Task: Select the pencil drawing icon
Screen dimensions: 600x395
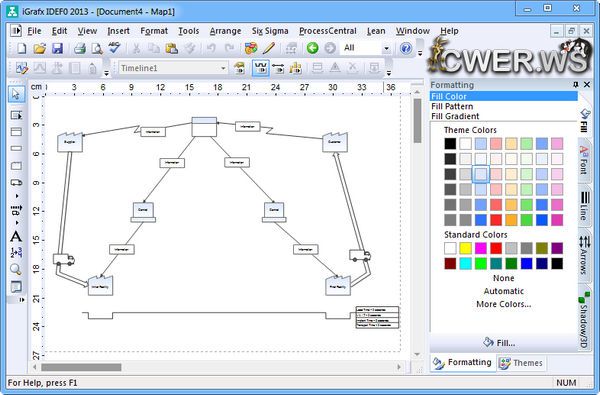Action: tap(269, 48)
